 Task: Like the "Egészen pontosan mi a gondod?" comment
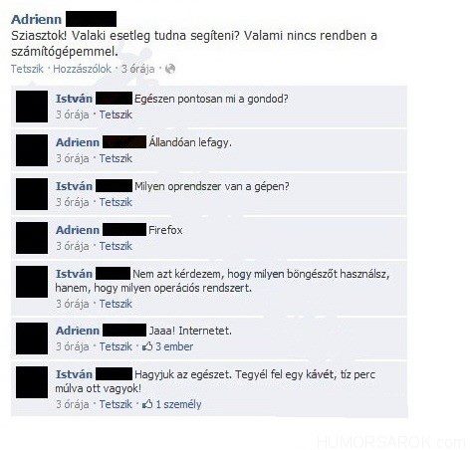[x=116, y=114]
